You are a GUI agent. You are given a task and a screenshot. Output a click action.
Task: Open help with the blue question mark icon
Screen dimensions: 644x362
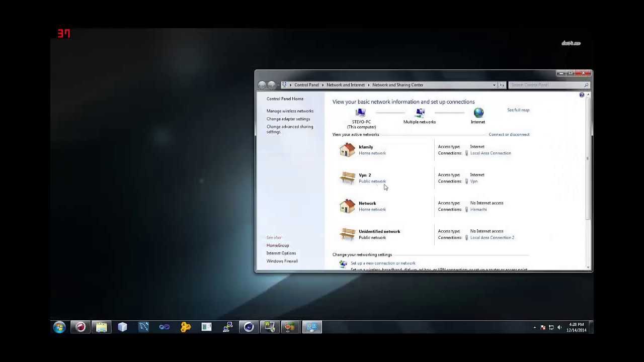[x=582, y=95]
